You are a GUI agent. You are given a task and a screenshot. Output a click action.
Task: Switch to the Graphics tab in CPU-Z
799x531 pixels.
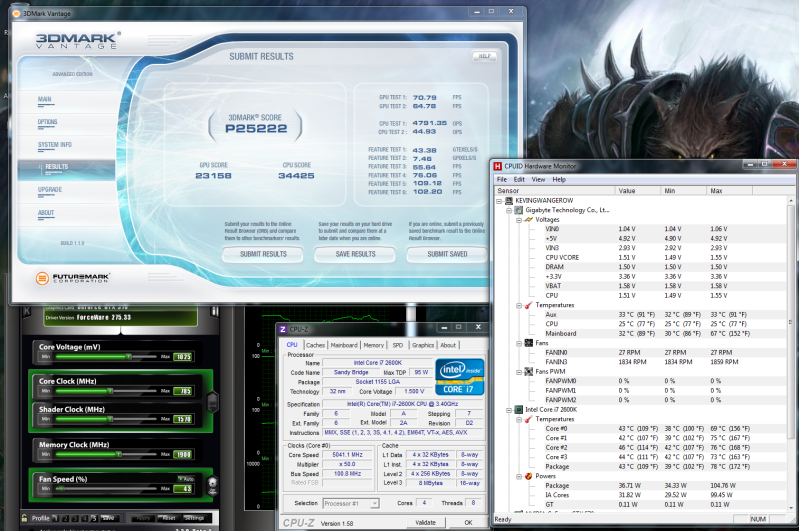tap(423, 345)
